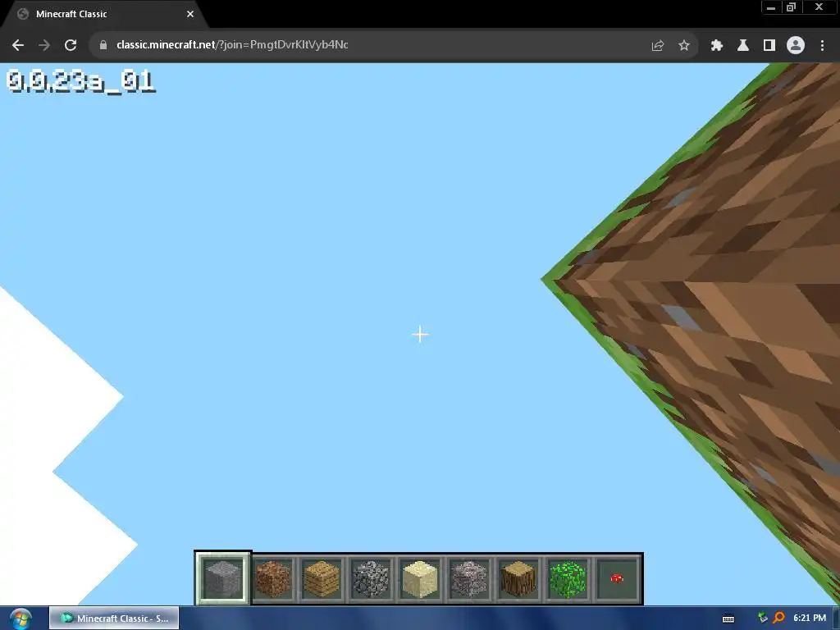Restore down the Chrome window
This screenshot has height=630, width=840.
click(x=792, y=7)
